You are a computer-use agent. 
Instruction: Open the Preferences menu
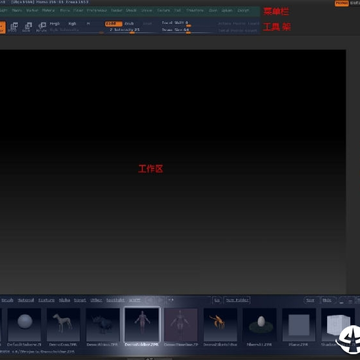click(x=97, y=10)
